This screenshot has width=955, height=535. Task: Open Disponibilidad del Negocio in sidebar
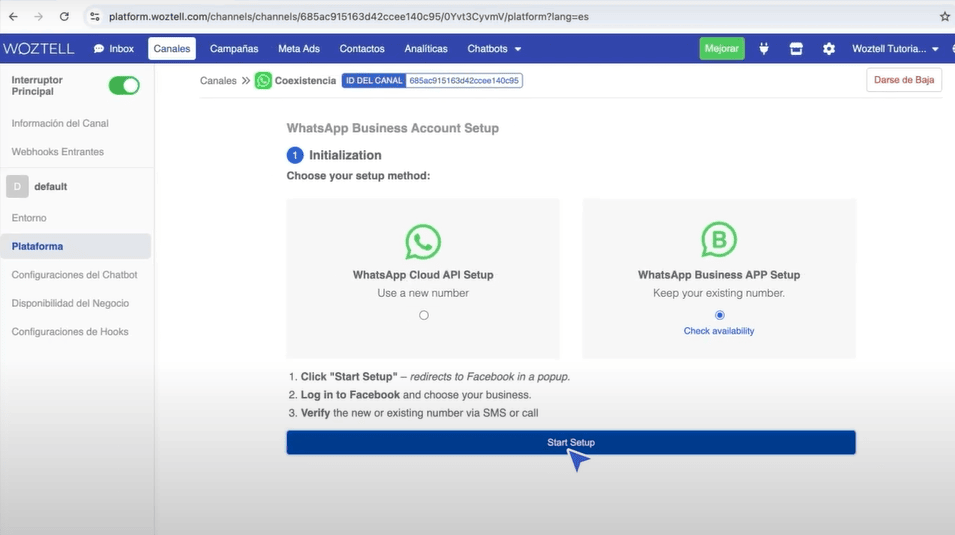(x=70, y=303)
